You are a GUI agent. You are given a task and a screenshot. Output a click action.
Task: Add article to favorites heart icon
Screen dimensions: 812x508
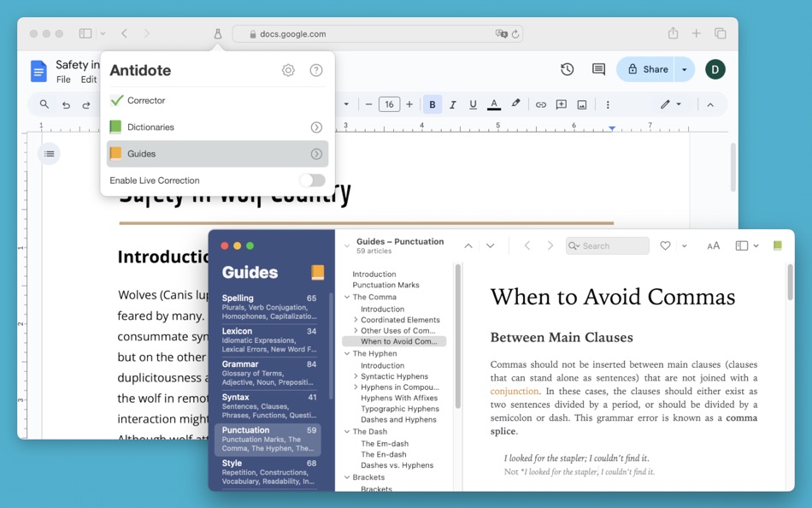(666, 245)
